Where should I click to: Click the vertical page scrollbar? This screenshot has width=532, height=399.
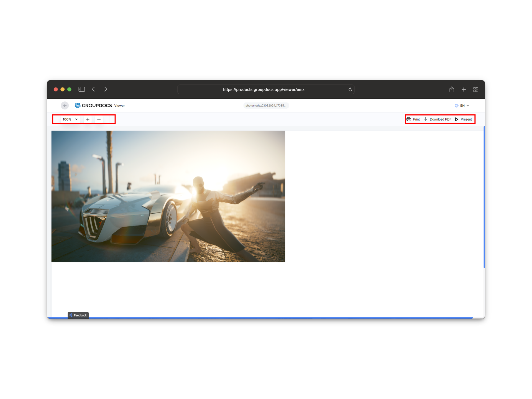pyautogui.click(x=484, y=197)
